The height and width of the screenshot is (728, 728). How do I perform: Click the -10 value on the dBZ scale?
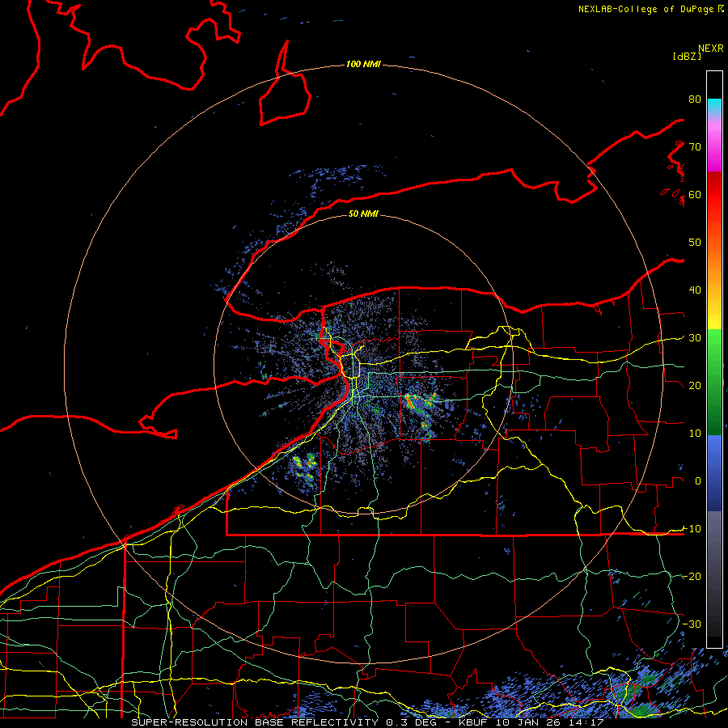coord(692,529)
